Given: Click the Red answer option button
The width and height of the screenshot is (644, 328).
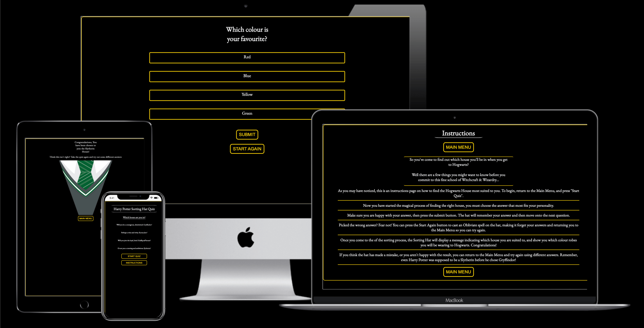Looking at the screenshot, I should (x=248, y=57).
